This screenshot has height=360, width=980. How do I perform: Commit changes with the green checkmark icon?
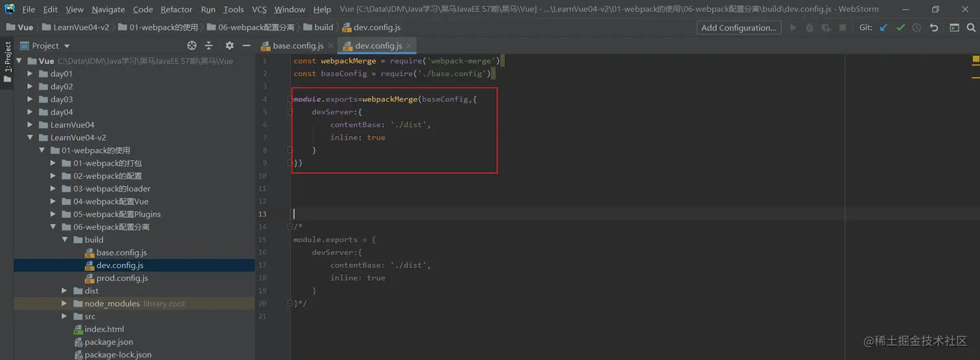pyautogui.click(x=900, y=28)
